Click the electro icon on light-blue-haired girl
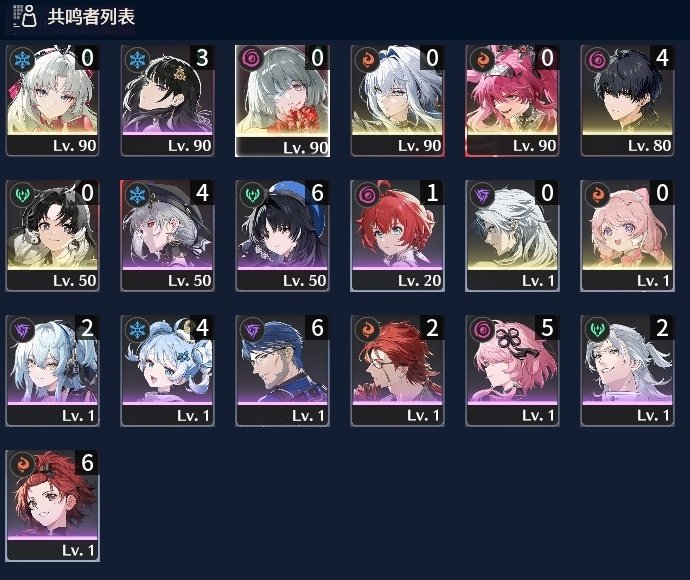The width and height of the screenshot is (690, 580). (x=22, y=329)
